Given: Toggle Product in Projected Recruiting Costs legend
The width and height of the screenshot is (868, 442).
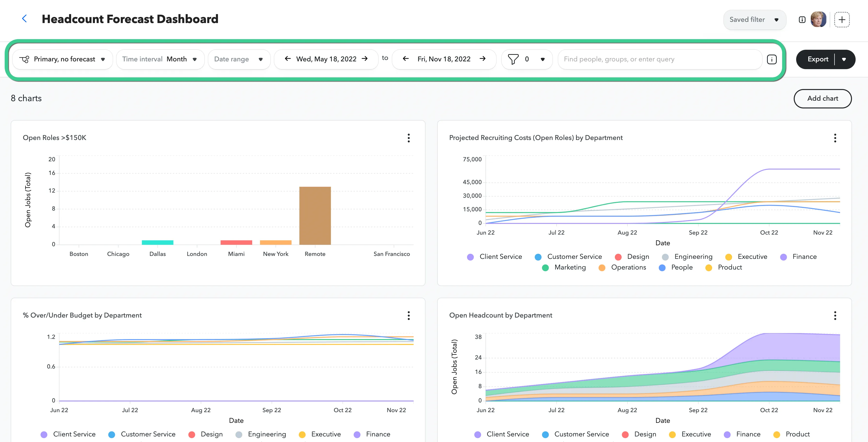Looking at the screenshot, I should point(723,268).
